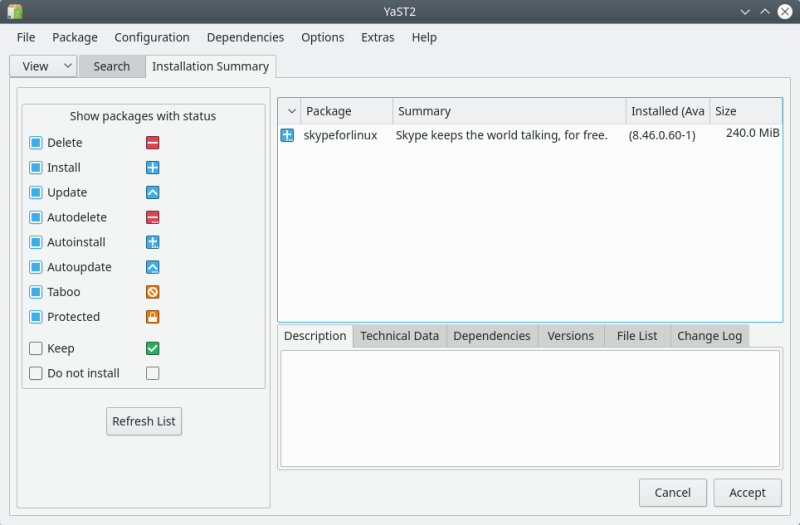Toggle the Autodelete status checkbox
800x525 pixels.
[x=36, y=217]
